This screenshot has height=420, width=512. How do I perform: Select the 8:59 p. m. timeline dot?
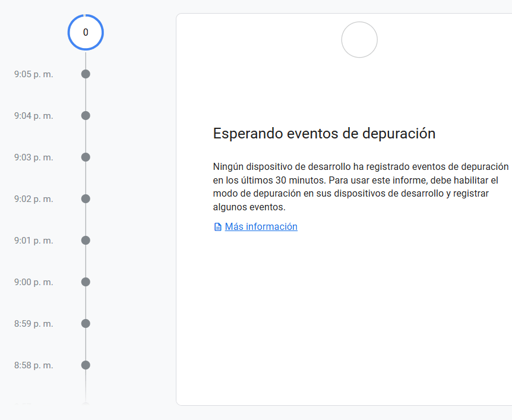point(86,324)
